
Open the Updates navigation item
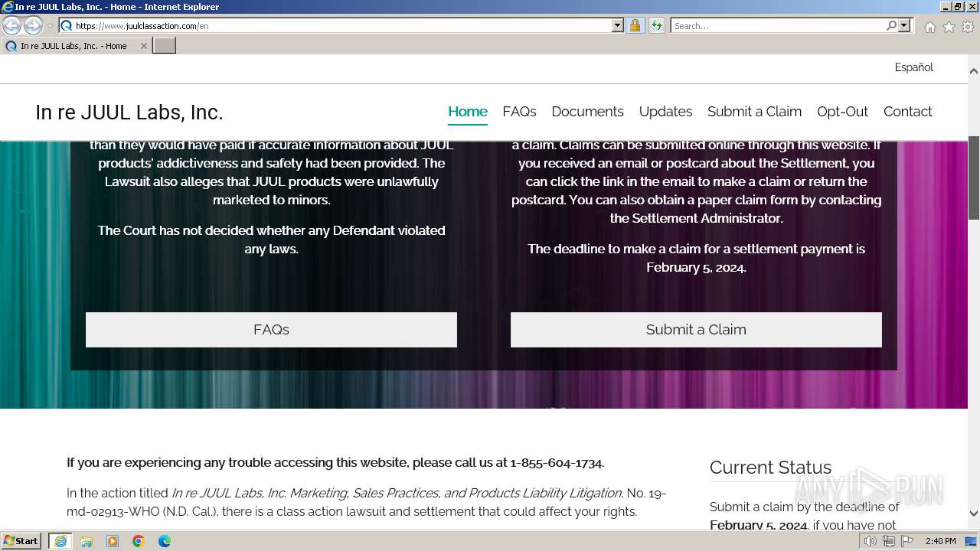665,112
